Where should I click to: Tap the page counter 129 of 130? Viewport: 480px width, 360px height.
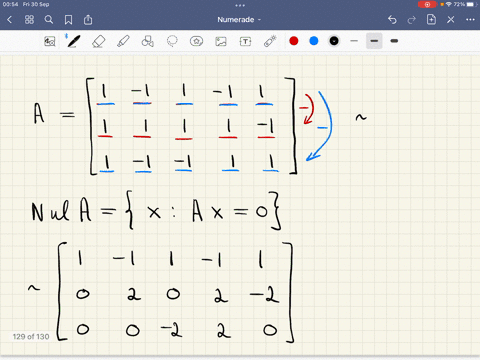click(31, 337)
